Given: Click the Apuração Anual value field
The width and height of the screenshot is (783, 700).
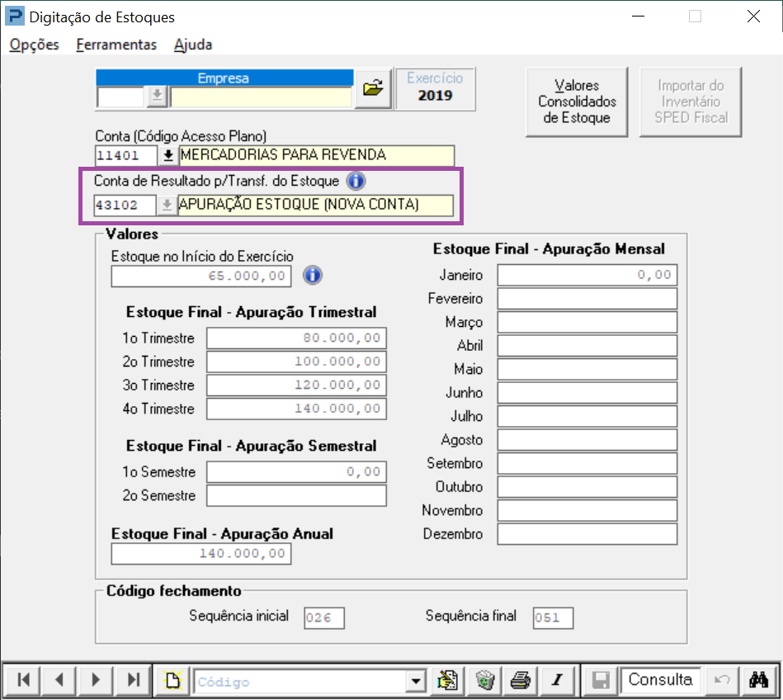Looking at the screenshot, I should pos(201,554).
